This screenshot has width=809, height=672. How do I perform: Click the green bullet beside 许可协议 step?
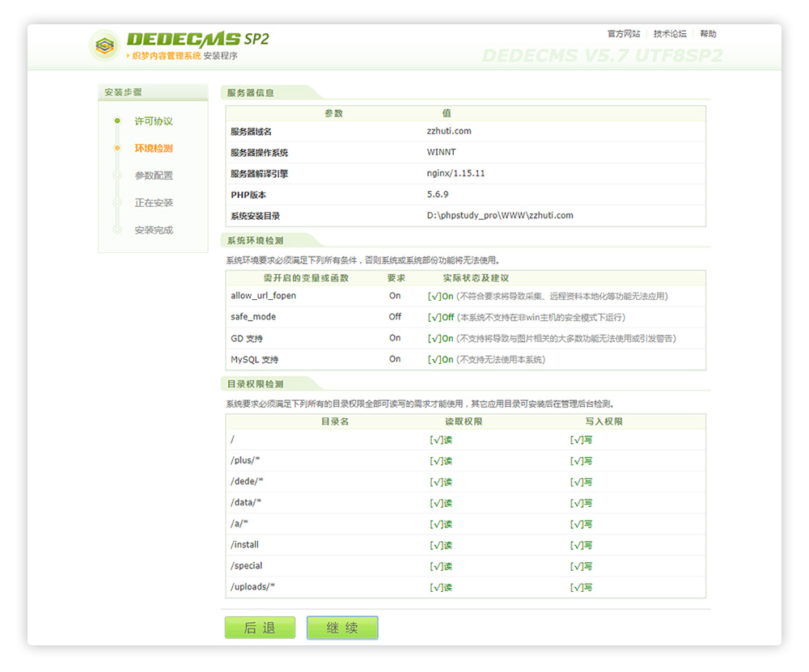(117, 120)
